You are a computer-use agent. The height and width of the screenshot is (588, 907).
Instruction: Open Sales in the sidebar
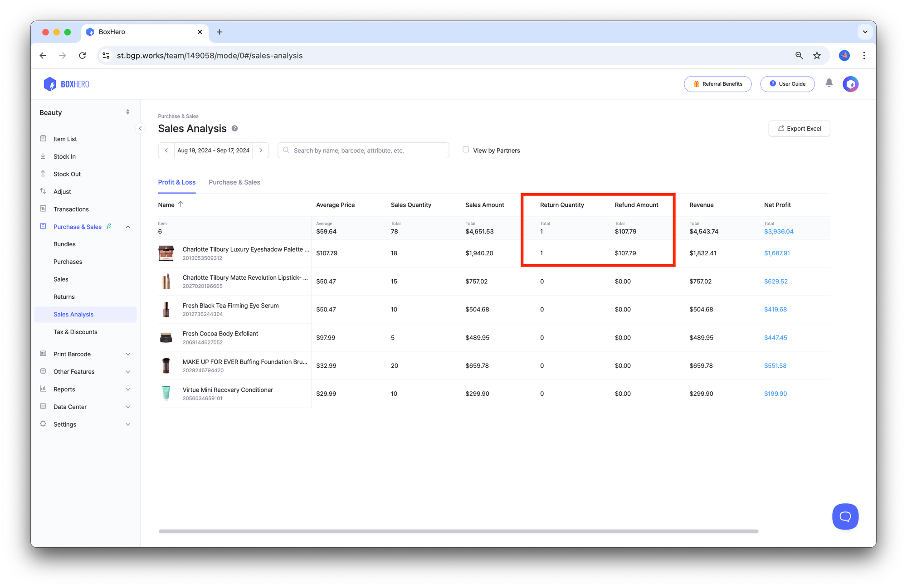click(x=61, y=279)
